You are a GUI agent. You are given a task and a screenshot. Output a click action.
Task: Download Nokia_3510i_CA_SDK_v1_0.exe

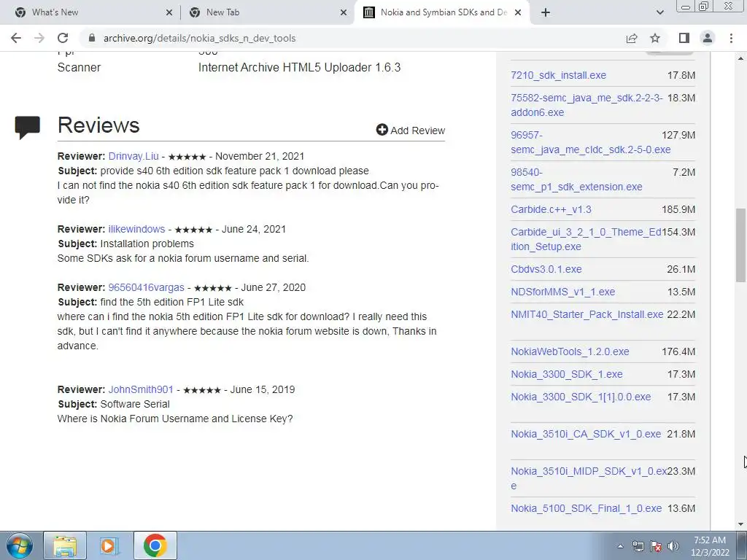pos(586,434)
